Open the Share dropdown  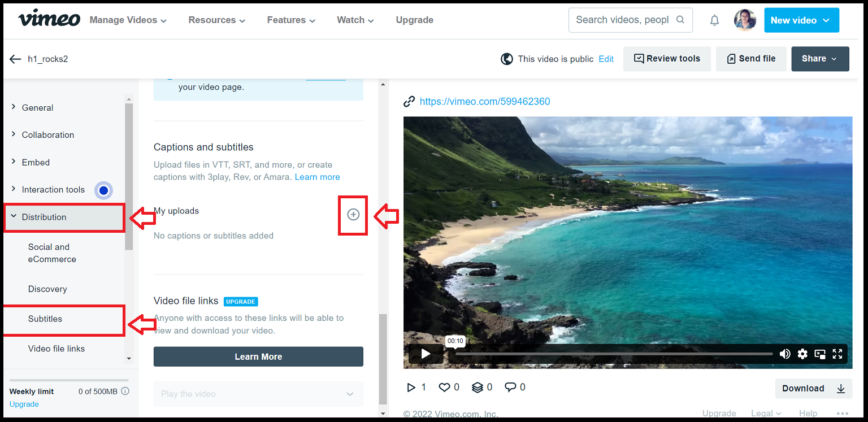coord(820,59)
